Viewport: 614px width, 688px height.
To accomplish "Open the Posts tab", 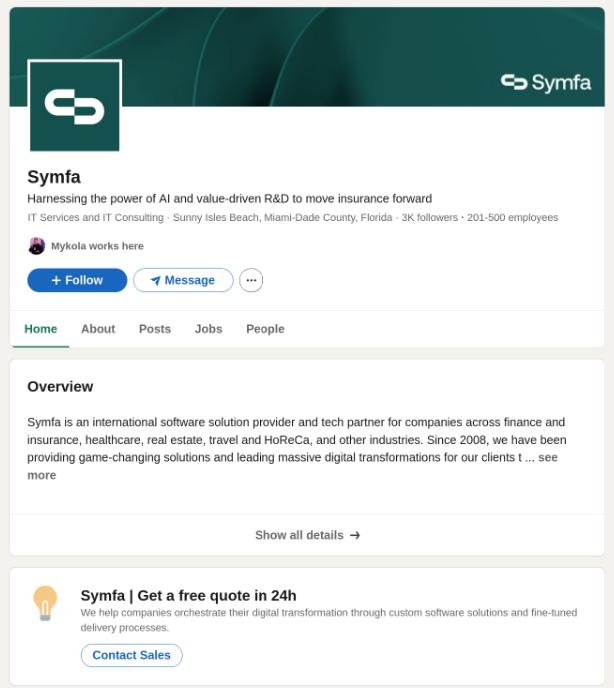I will click(x=155, y=329).
